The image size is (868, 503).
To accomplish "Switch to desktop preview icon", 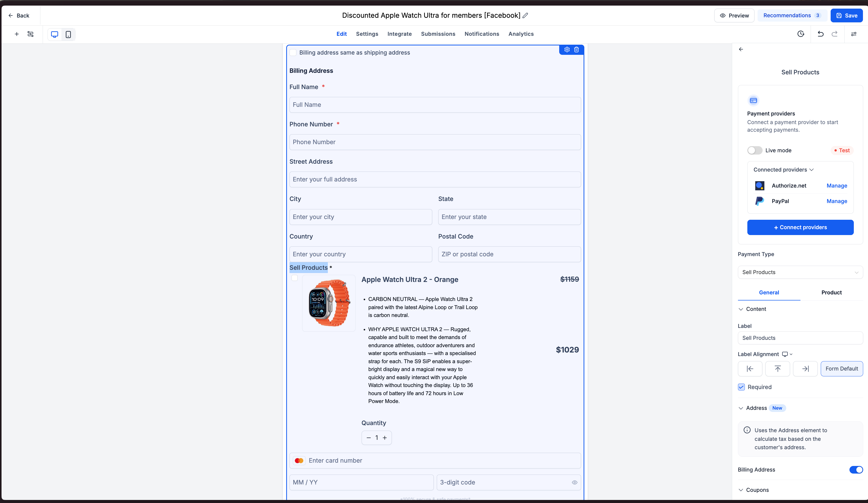I will coord(54,35).
